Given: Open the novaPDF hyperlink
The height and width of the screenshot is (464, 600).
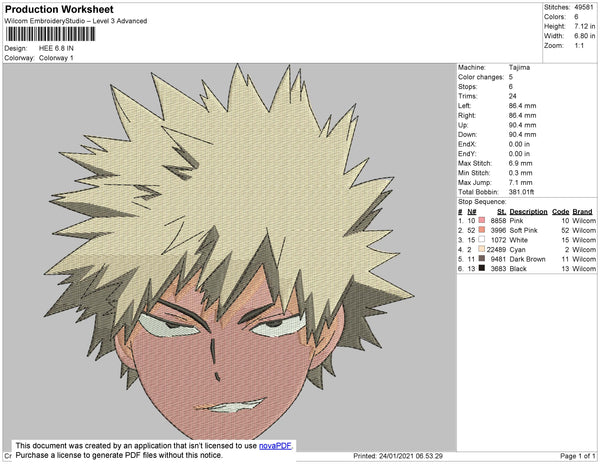Looking at the screenshot, I should [x=276, y=446].
